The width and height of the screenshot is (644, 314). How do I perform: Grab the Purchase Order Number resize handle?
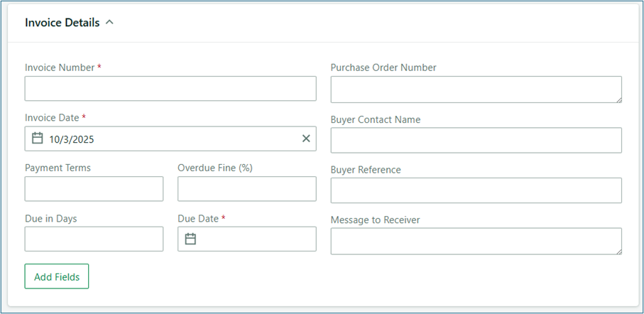[618, 99]
